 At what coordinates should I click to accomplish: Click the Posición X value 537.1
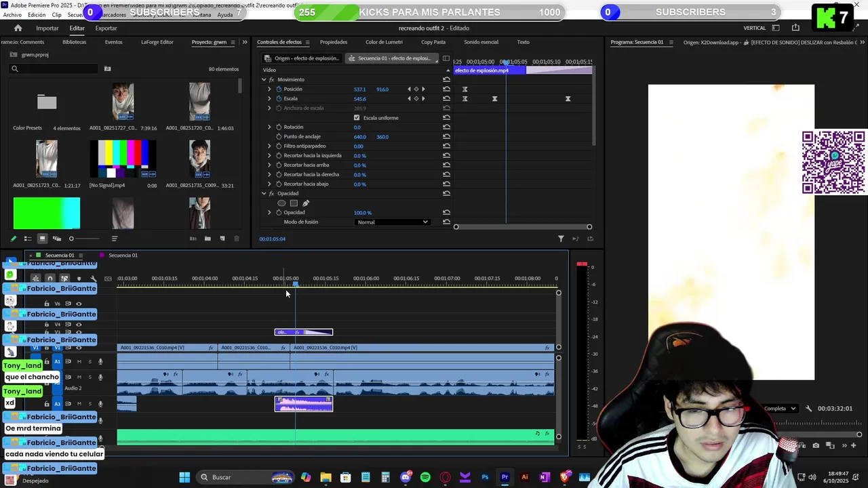(359, 89)
